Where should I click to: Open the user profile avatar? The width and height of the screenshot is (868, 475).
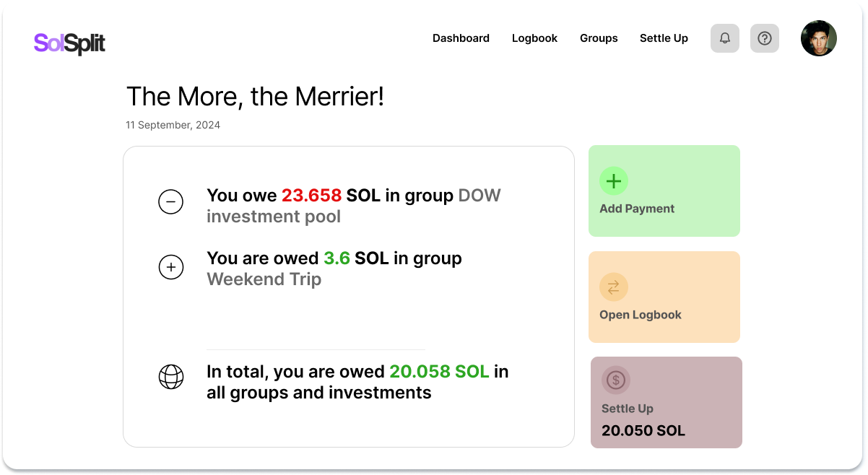coord(818,38)
